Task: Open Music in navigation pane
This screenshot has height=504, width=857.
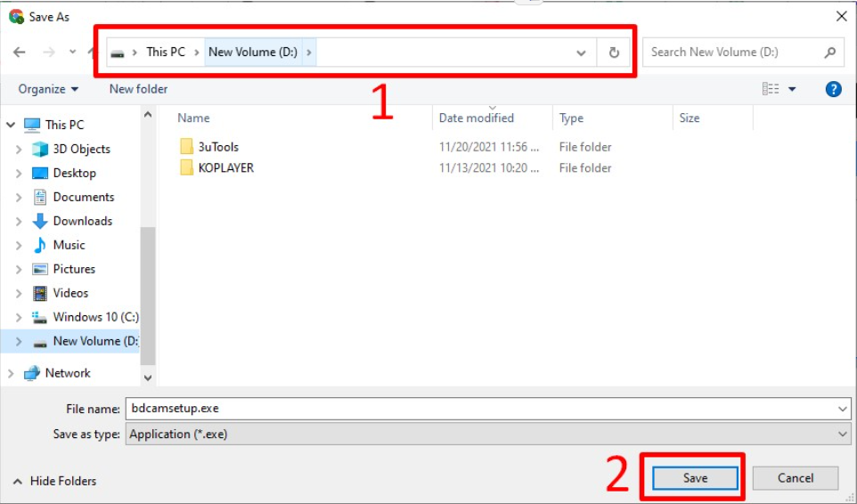Action: click(x=69, y=245)
